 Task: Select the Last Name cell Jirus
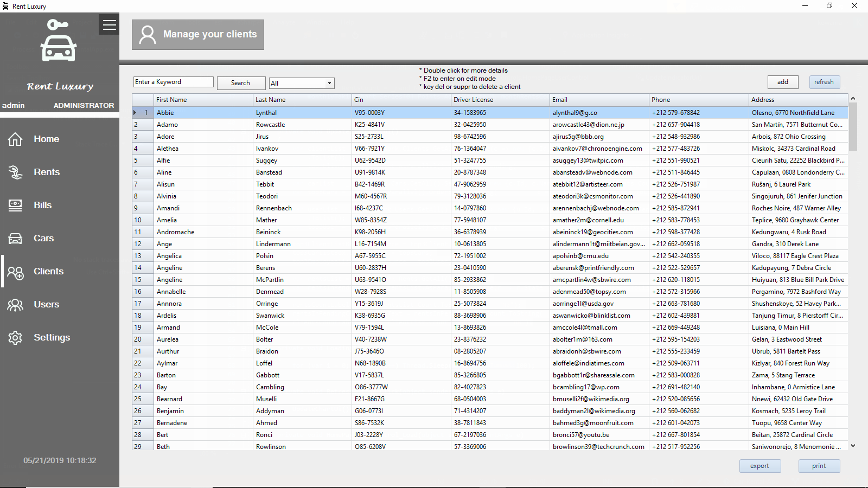click(x=302, y=137)
